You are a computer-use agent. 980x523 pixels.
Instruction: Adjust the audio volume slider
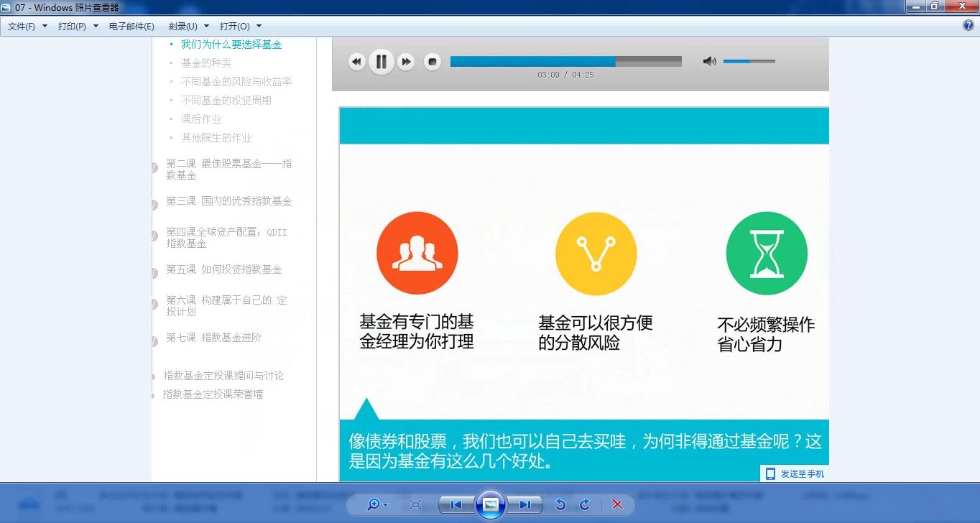coord(749,62)
